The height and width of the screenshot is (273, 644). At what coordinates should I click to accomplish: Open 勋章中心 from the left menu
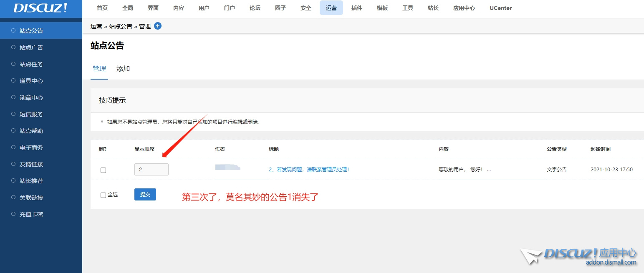point(31,98)
